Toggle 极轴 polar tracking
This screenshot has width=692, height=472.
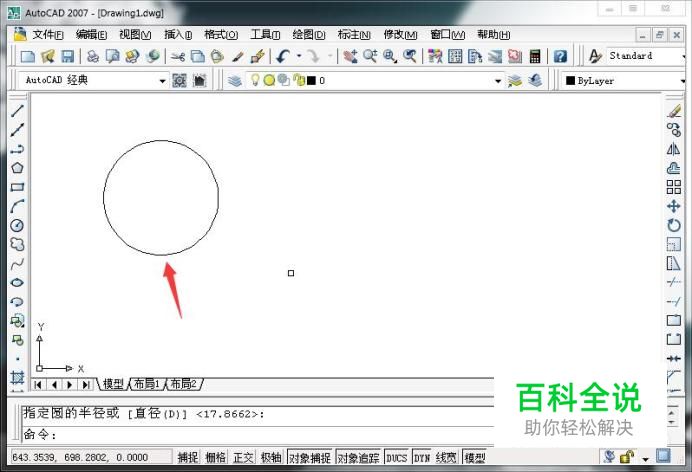pos(271,457)
